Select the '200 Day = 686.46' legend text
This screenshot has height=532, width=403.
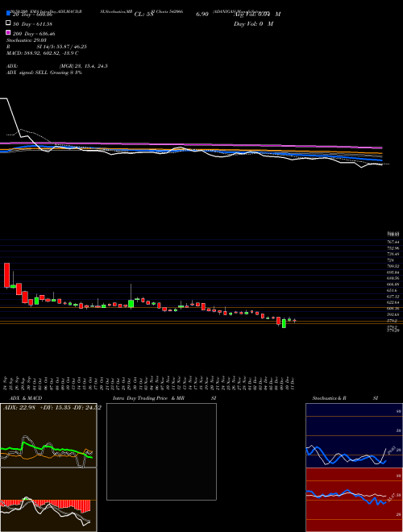[x=34, y=34]
